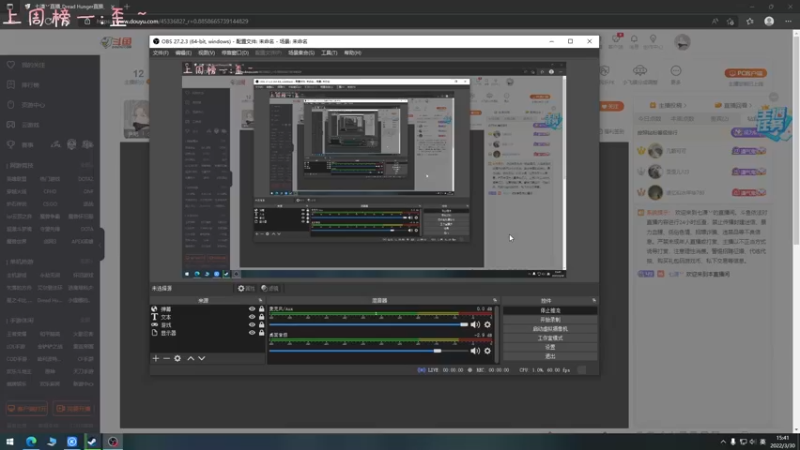Click the orange PC客户端 button on Douyu
This screenshot has height=450, width=800.
(x=746, y=73)
